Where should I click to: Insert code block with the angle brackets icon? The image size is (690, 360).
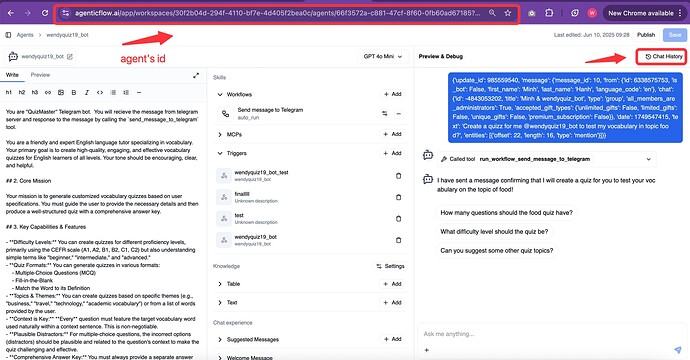100,92
